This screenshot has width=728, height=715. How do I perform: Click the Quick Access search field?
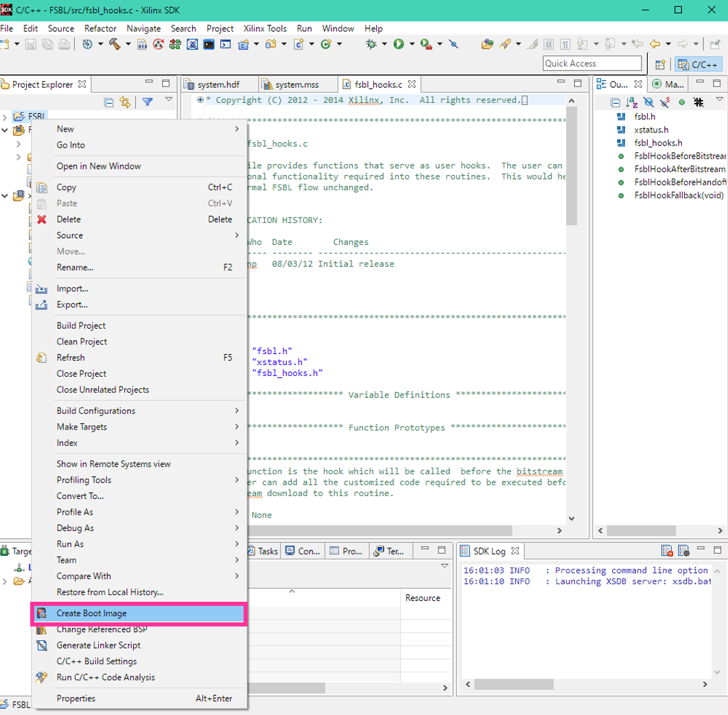[592, 64]
